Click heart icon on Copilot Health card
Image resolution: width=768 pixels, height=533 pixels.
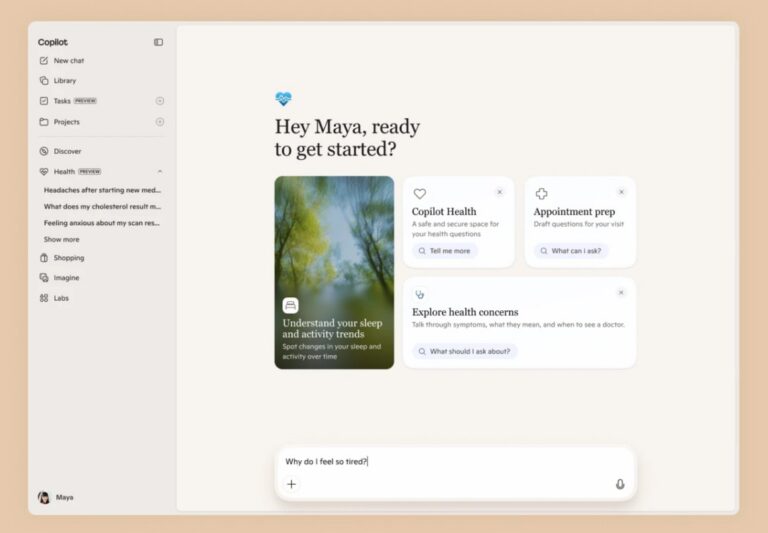coord(420,194)
